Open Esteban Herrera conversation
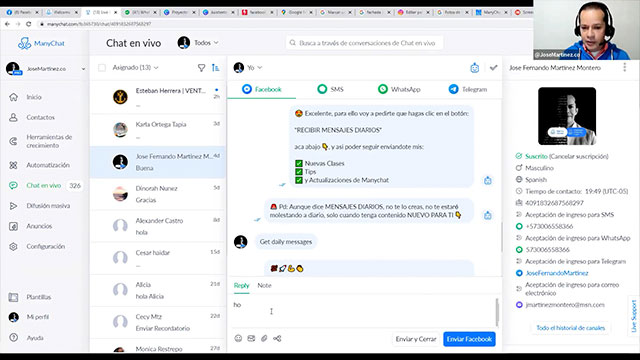The width and height of the screenshot is (640, 360). [158, 98]
